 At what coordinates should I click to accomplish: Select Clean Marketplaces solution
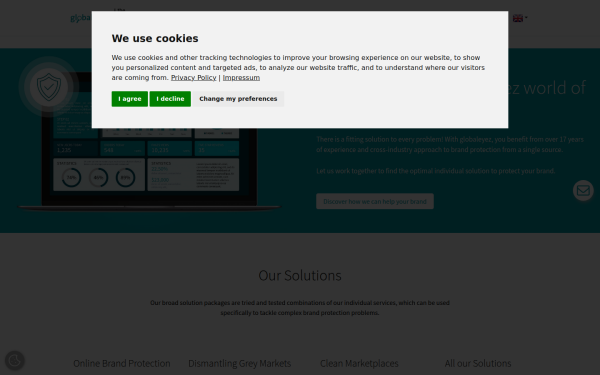pyautogui.click(x=359, y=363)
